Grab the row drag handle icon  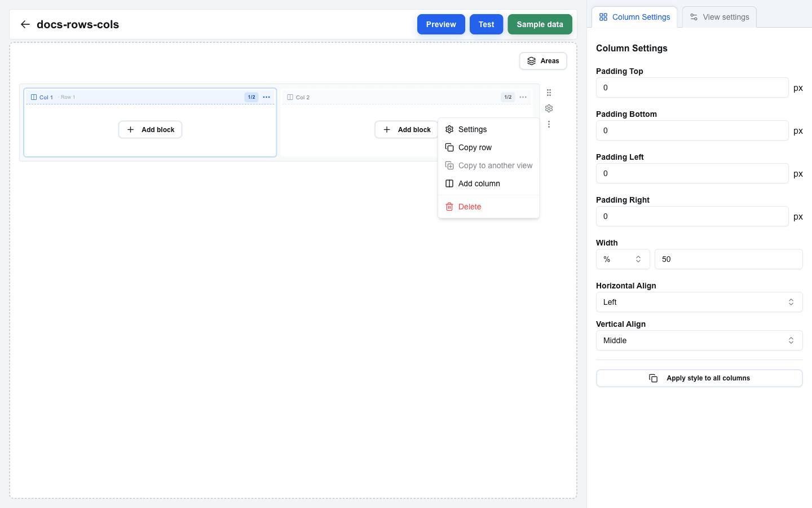[x=549, y=93]
